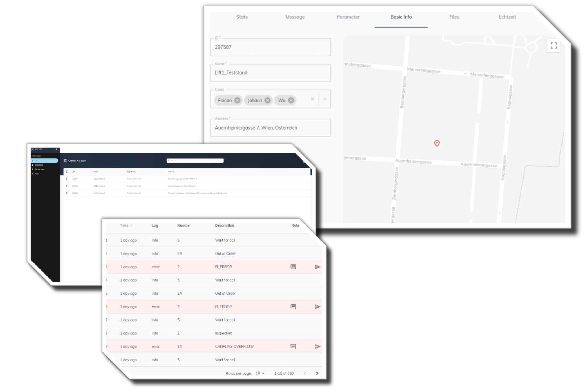Remove Florian from the Users list
This screenshot has width=588, height=392.
point(237,100)
